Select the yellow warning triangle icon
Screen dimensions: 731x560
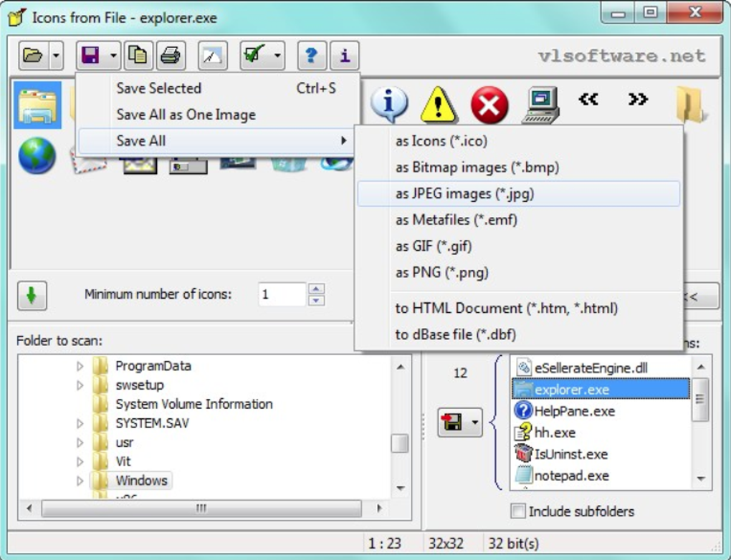click(439, 105)
